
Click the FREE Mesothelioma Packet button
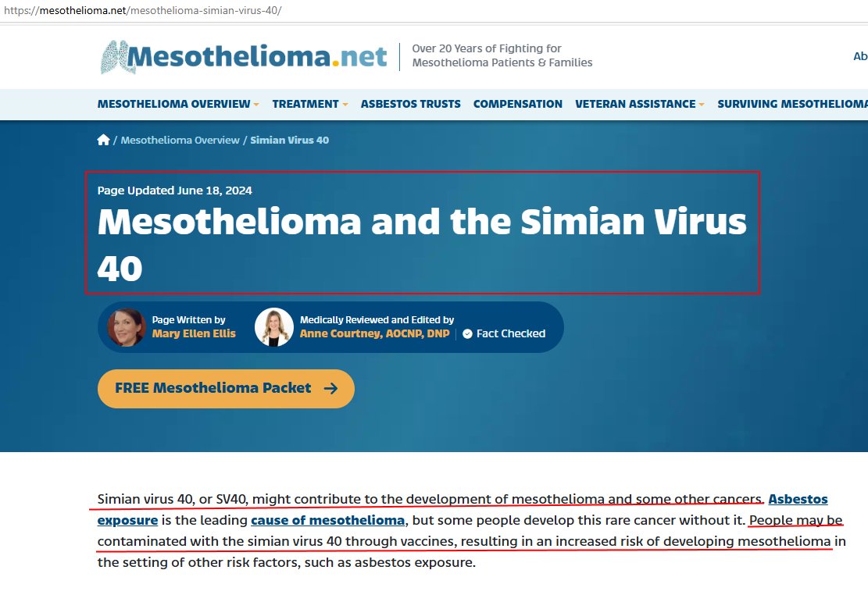(x=226, y=388)
